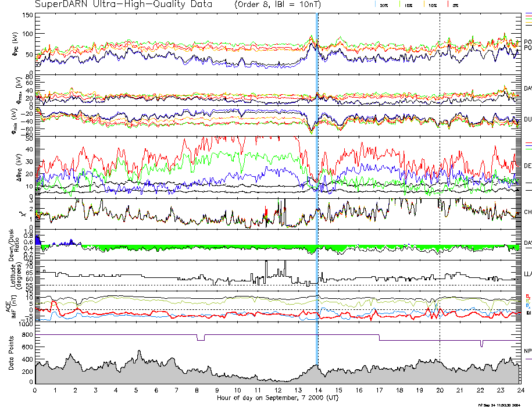Click the purple step-line notch near hour 22
Screen dimensions: 532x407
point(481,342)
